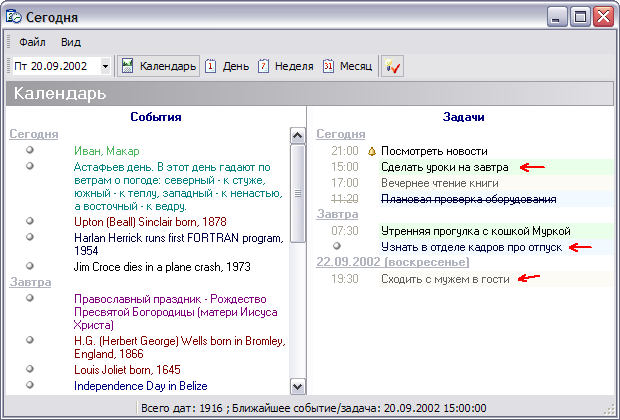Minimize the Сегодня window
Image resolution: width=620 pixels, height=420 pixels.
(557, 17)
